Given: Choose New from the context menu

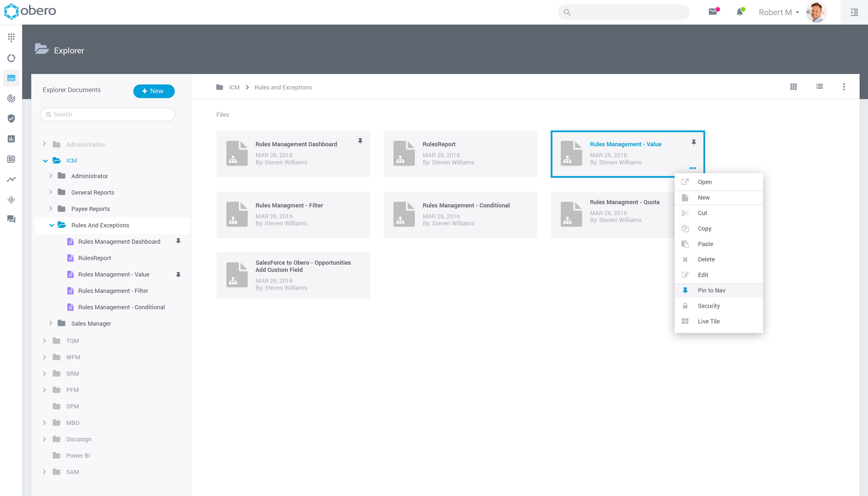Looking at the screenshot, I should click(718, 198).
